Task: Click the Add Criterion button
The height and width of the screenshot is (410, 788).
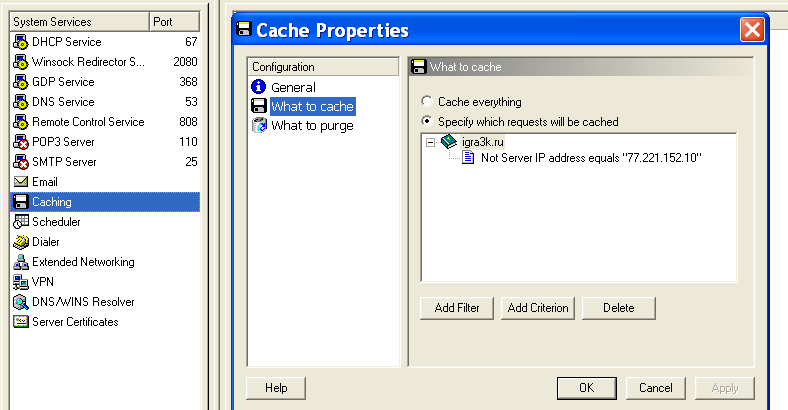Action: 538,308
